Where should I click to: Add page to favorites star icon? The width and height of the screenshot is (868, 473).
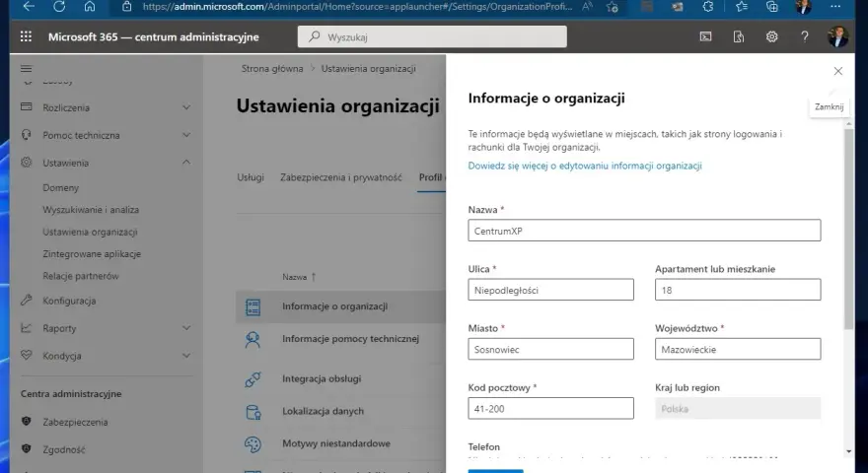pos(612,7)
